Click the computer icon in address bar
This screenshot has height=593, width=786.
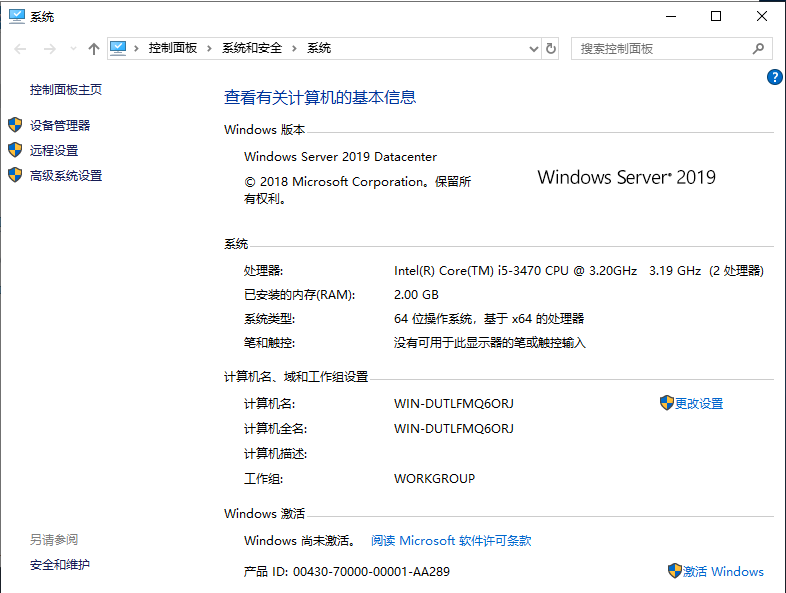point(119,48)
